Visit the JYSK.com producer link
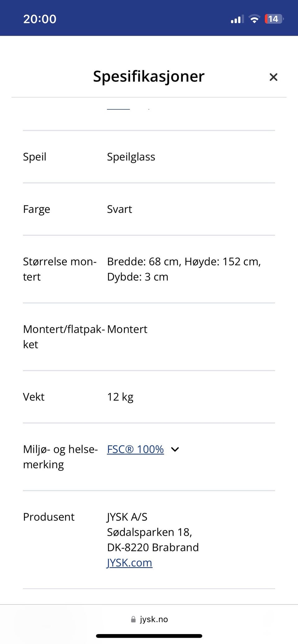 [129, 562]
